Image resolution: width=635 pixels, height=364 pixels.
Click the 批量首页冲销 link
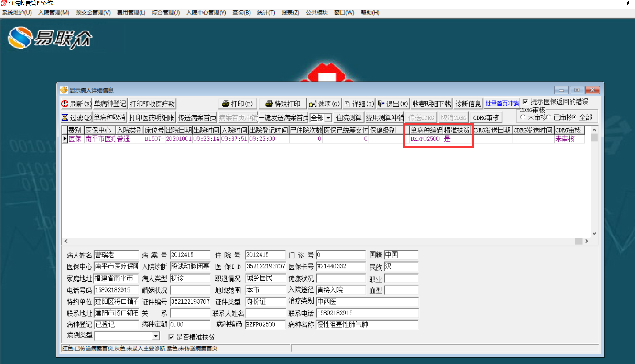pyautogui.click(x=502, y=104)
